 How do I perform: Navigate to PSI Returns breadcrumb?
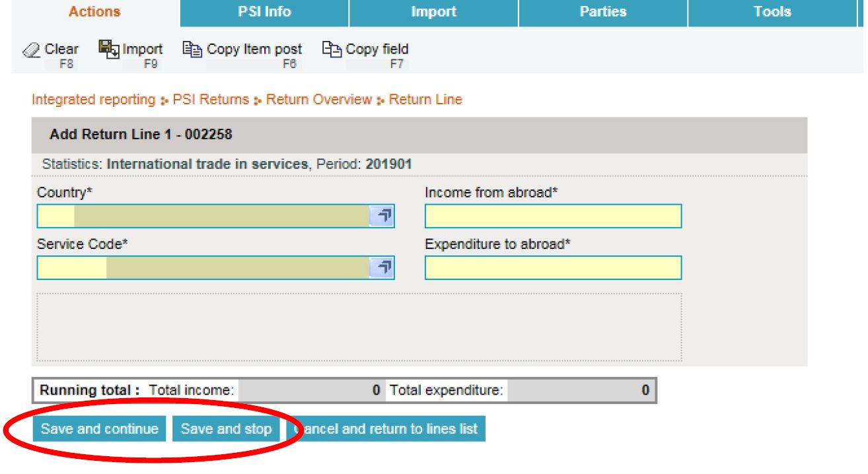click(x=212, y=100)
